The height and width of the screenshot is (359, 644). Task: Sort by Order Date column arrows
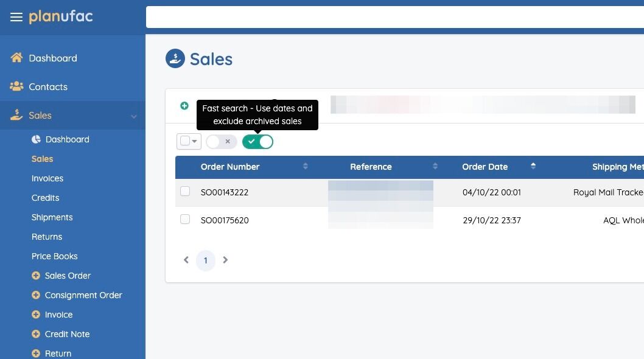point(533,166)
